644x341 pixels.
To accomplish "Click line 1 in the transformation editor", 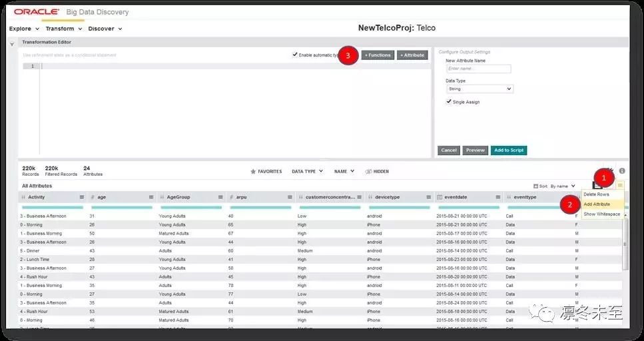I will tap(236, 66).
